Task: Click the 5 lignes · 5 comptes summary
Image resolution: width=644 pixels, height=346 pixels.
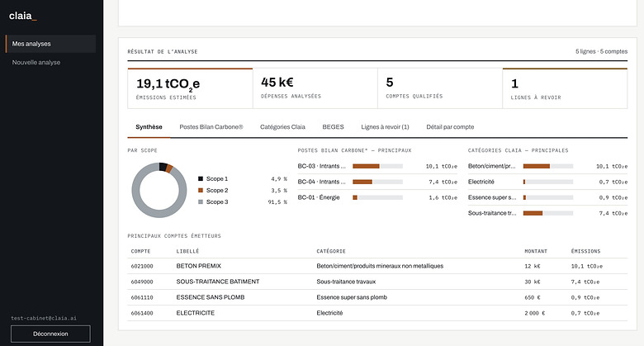Action: pos(601,51)
